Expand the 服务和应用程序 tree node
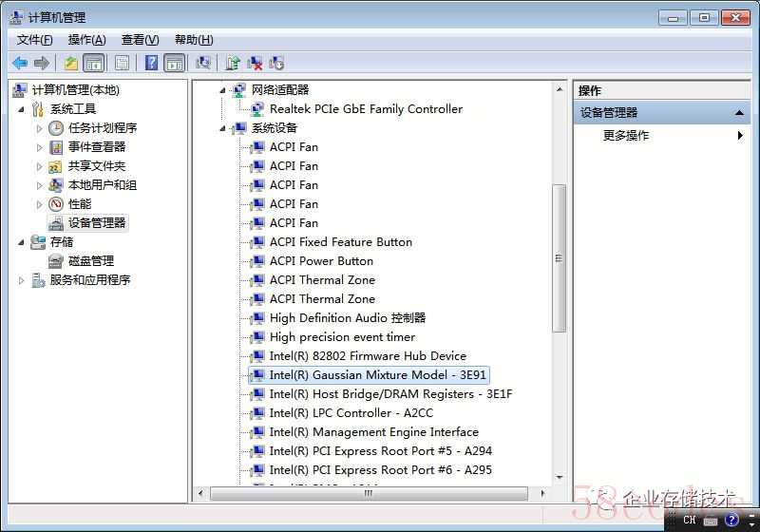 pos(21,280)
